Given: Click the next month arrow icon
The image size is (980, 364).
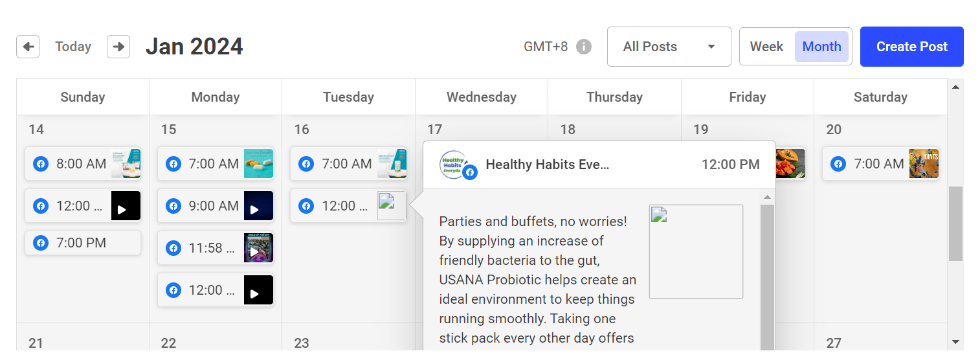Looking at the screenshot, I should [x=118, y=47].
